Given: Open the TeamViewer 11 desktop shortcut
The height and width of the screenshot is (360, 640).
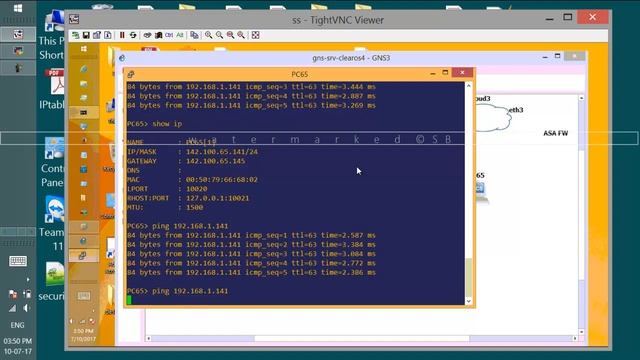Looking at the screenshot, I should (52, 223).
